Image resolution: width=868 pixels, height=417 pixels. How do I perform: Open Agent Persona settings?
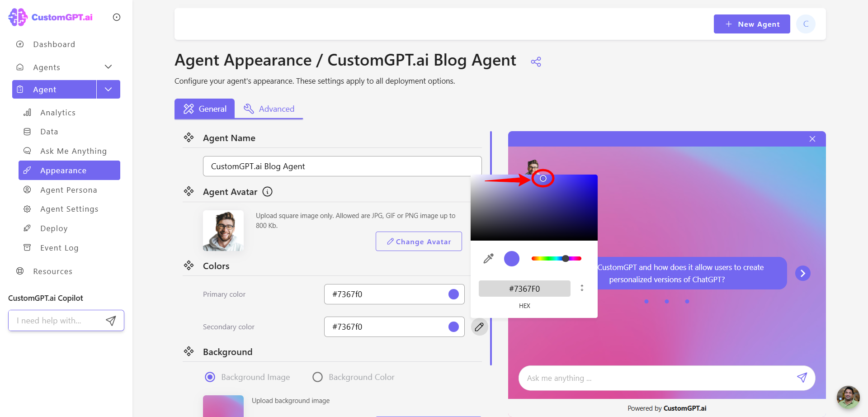pyautogui.click(x=69, y=190)
